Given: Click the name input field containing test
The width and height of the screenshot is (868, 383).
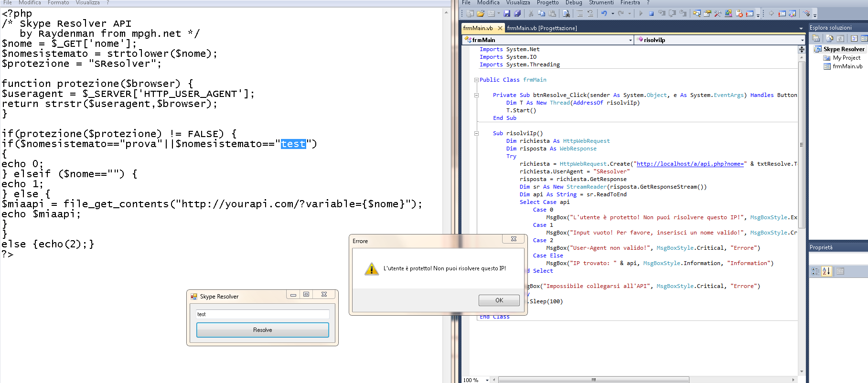Looking at the screenshot, I should [262, 314].
